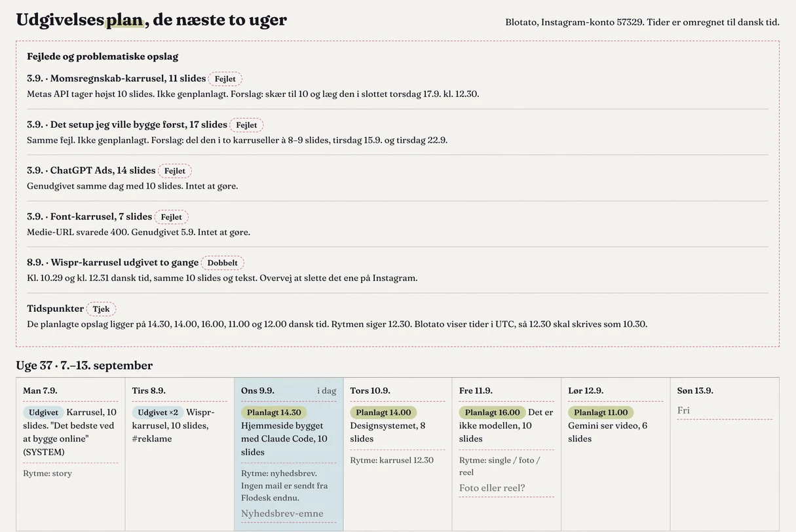796x532 pixels.
Task: Click 'Rytme: karrusel 12.30' under Thursday
Action: tap(392, 460)
